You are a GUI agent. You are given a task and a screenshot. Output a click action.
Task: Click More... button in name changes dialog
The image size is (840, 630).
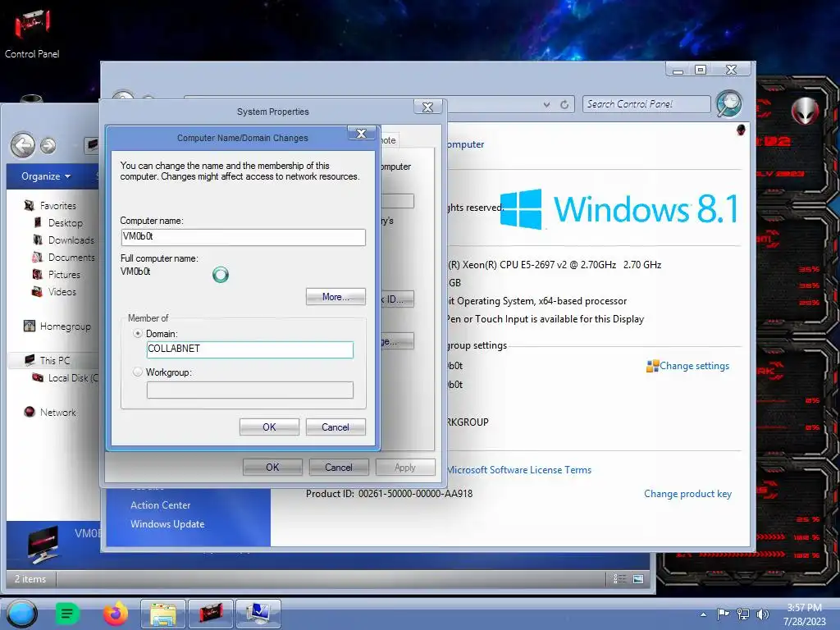[336, 297]
